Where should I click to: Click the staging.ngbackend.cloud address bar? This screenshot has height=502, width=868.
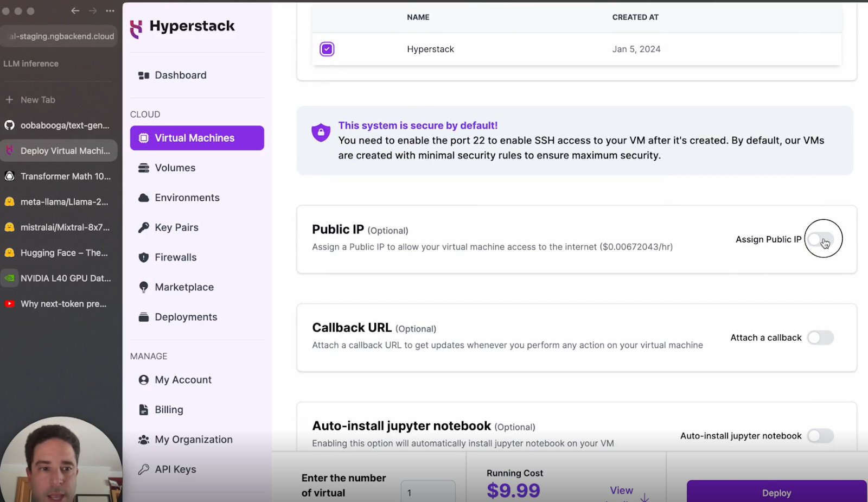pyautogui.click(x=59, y=36)
